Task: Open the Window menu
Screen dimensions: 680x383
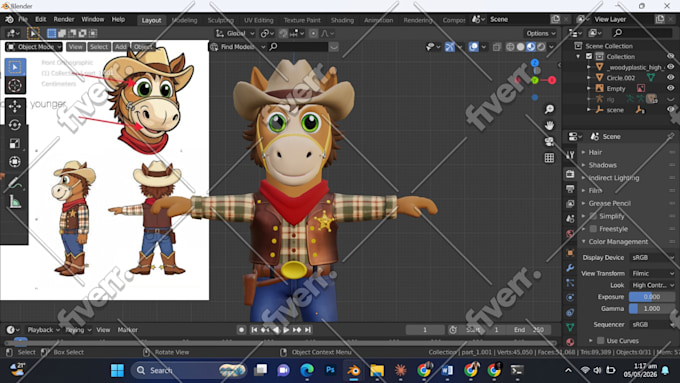Action: click(x=93, y=20)
